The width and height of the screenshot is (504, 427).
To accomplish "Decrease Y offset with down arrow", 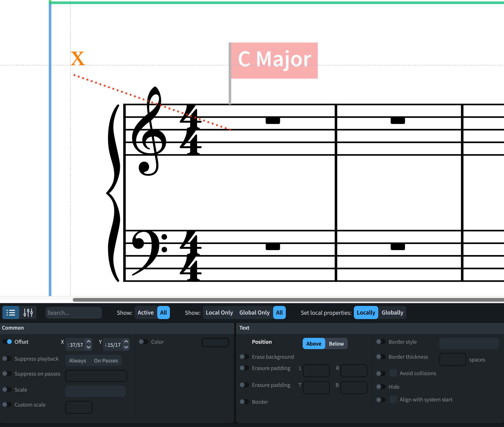I will click(126, 347).
